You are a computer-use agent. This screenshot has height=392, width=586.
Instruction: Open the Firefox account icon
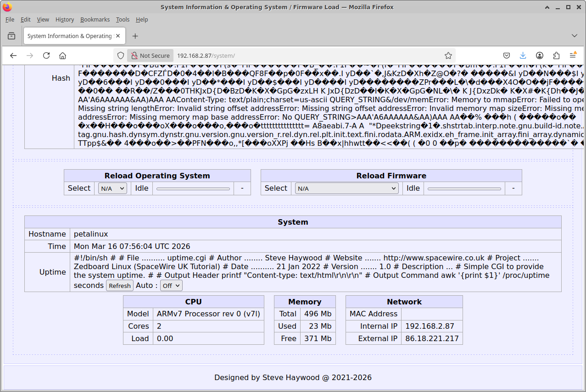540,55
